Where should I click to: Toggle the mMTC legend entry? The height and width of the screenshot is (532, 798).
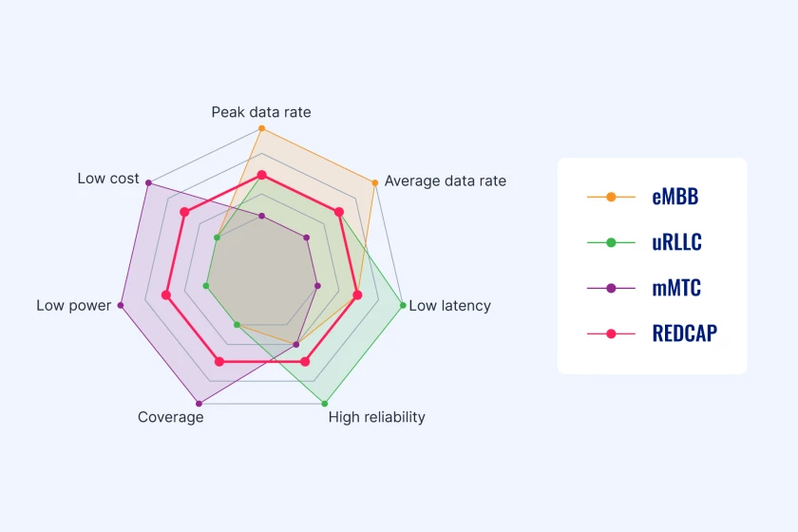(x=644, y=288)
